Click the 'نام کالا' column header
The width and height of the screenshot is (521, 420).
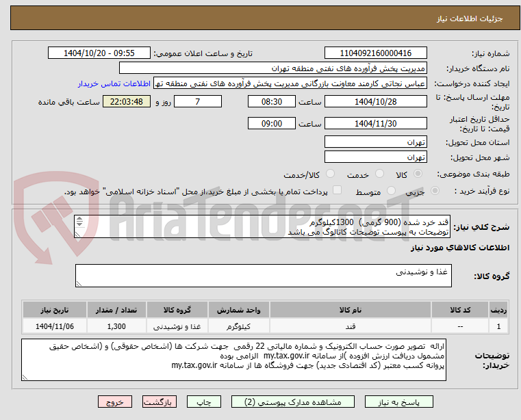(351, 310)
